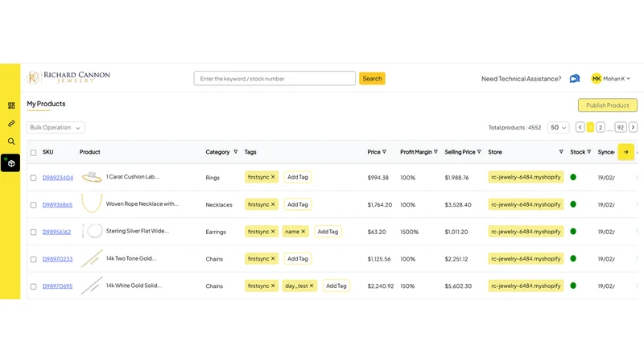Open the link icon in sidebar
Image resolution: width=644 pixels, height=362 pixels.
tap(11, 124)
